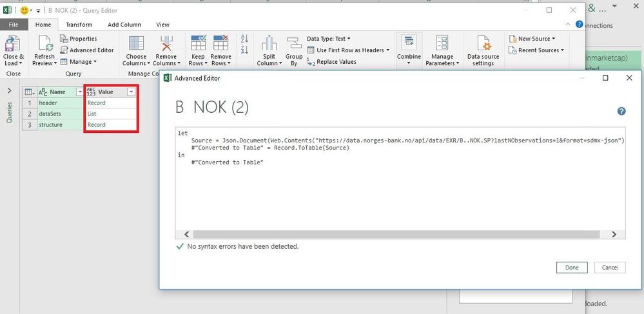Click the Advanced Editor help question mark
This screenshot has height=314, width=644.
621,111
